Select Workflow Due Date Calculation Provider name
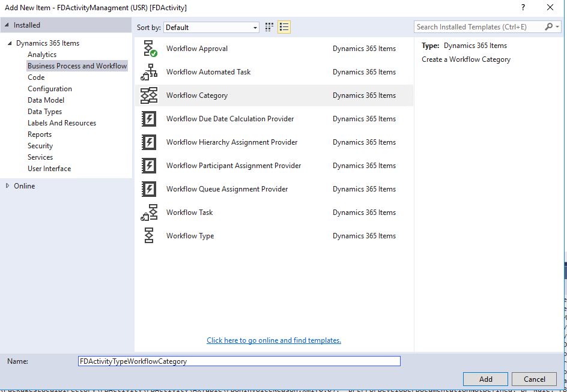This screenshot has width=567, height=392. [230, 119]
